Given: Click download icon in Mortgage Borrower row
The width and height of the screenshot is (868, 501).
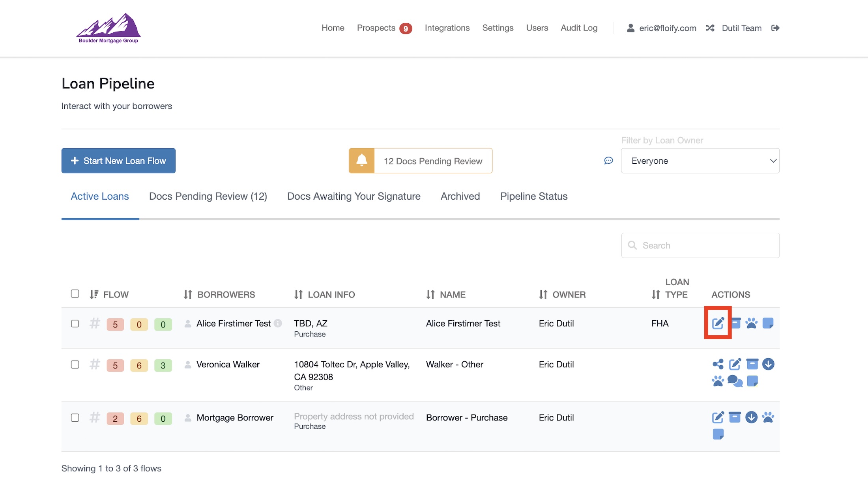Looking at the screenshot, I should (x=751, y=417).
